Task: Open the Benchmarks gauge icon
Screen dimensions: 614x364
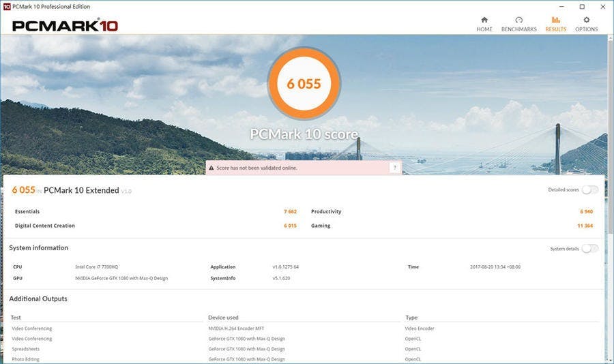Action: 518,20
